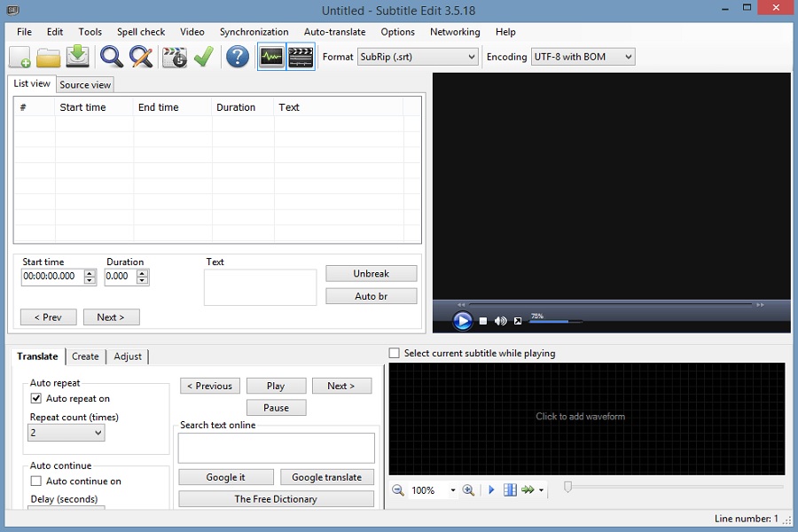The height and width of the screenshot is (532, 798).
Task: Check Select current subtitle while playing
Action: [395, 353]
